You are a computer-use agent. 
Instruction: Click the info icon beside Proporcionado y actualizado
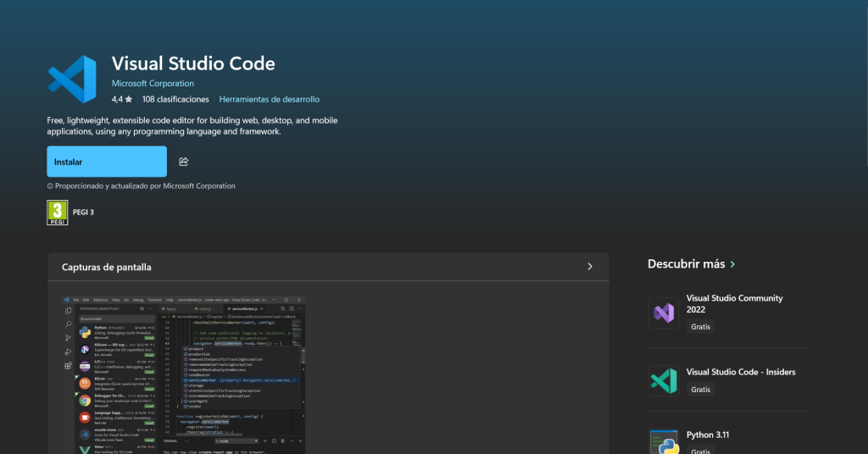tap(50, 185)
